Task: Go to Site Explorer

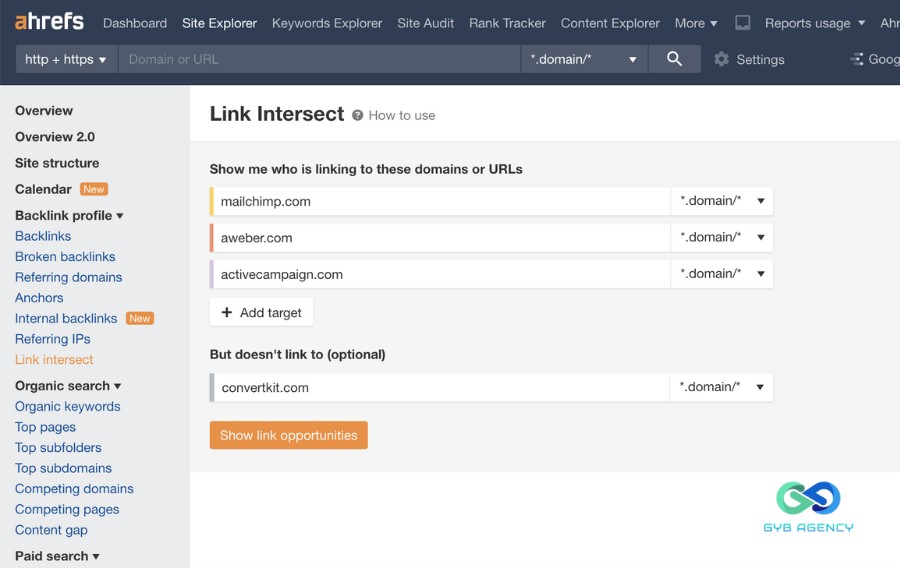Action: 219,24
